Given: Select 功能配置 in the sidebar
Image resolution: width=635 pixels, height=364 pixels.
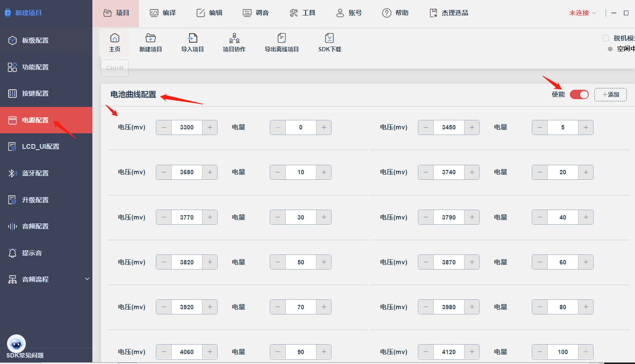Looking at the screenshot, I should point(46,67).
